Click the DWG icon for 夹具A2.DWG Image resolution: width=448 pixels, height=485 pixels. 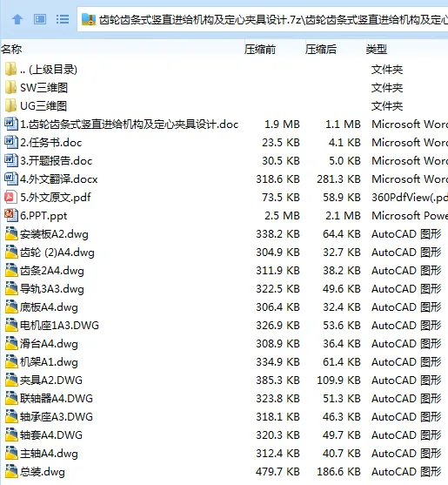(11, 380)
